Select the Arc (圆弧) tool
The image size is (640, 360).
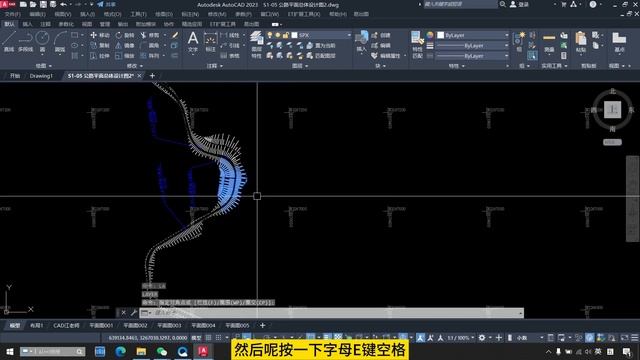coord(60,41)
